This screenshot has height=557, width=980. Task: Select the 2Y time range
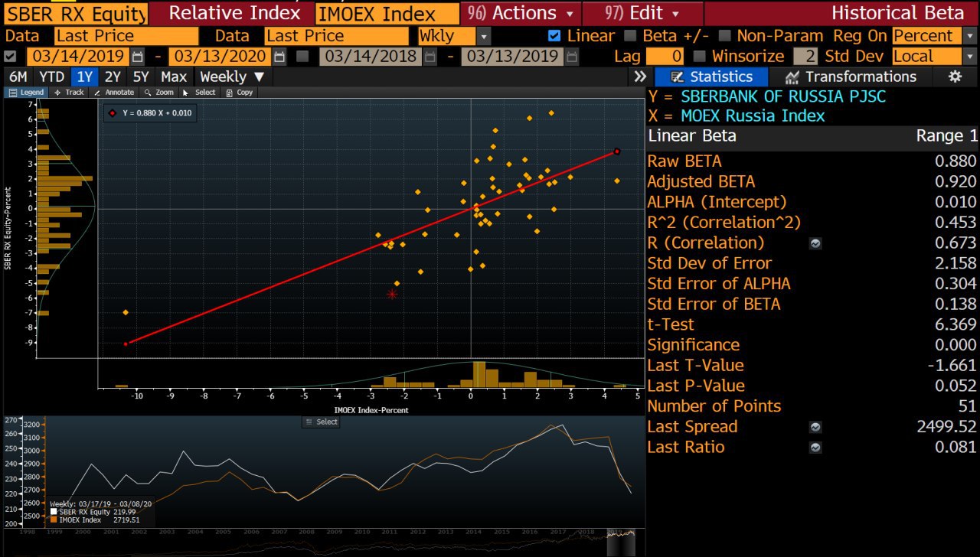[x=113, y=77]
